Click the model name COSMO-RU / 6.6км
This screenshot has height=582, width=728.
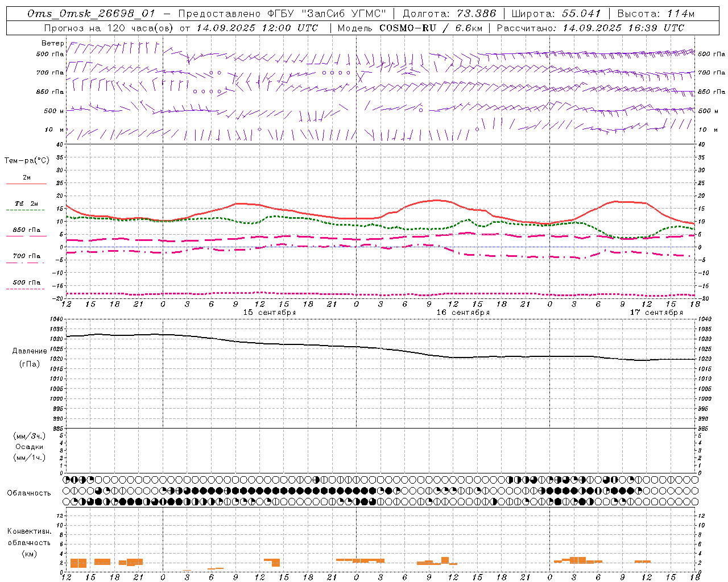[431, 27]
